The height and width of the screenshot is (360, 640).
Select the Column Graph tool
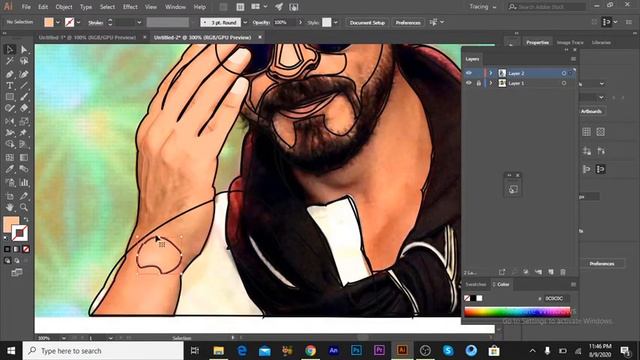tap(24, 182)
